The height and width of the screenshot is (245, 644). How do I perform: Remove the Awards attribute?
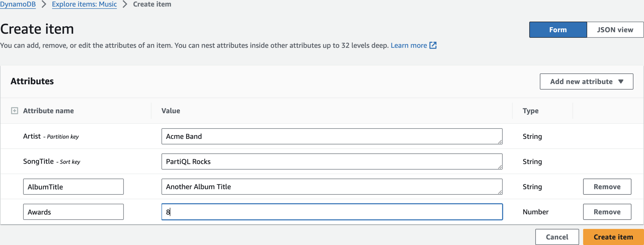pyautogui.click(x=607, y=212)
